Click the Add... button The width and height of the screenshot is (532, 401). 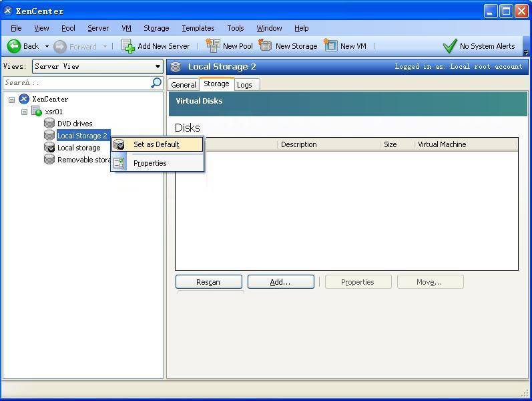click(x=280, y=282)
